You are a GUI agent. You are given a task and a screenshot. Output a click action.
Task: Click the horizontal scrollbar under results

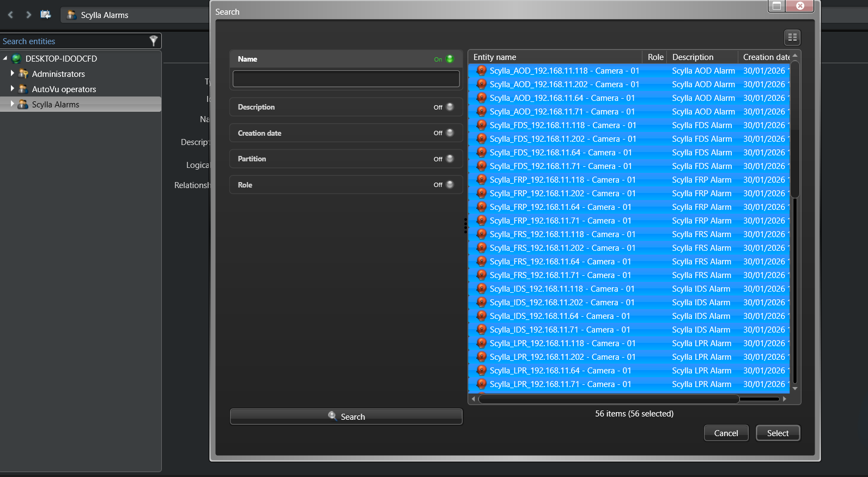click(x=608, y=399)
